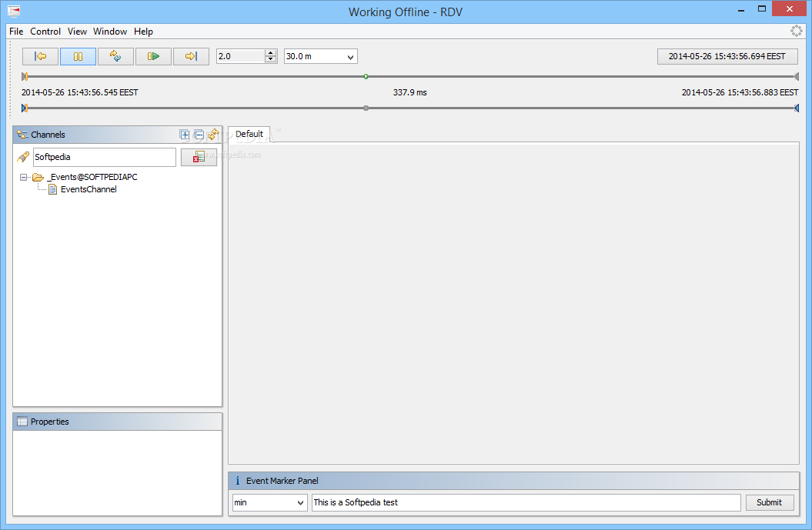The height and width of the screenshot is (530, 812).
Task: Increase playback rate with up arrow
Action: click(271, 53)
